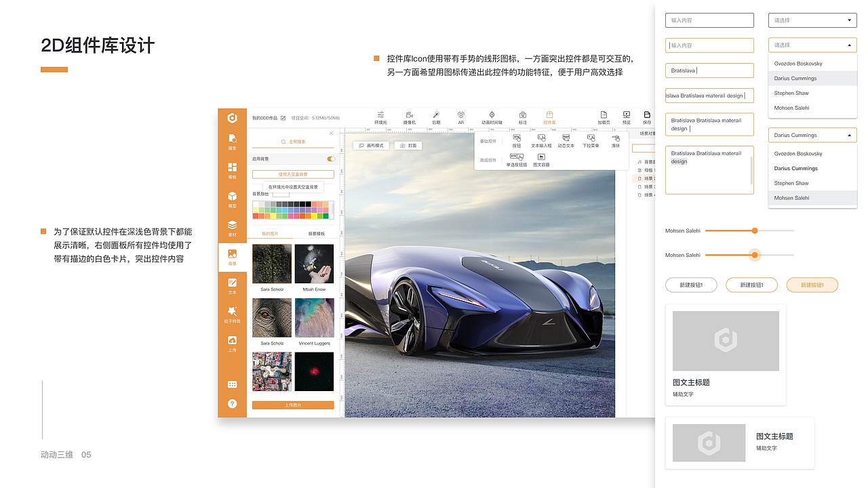Open the 文本 text sidebar icon
Viewport: 868px width, 488px height.
pyautogui.click(x=232, y=285)
